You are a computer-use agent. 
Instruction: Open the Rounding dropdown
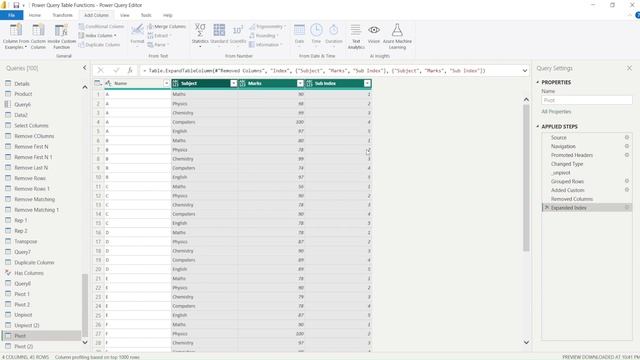[x=264, y=36]
